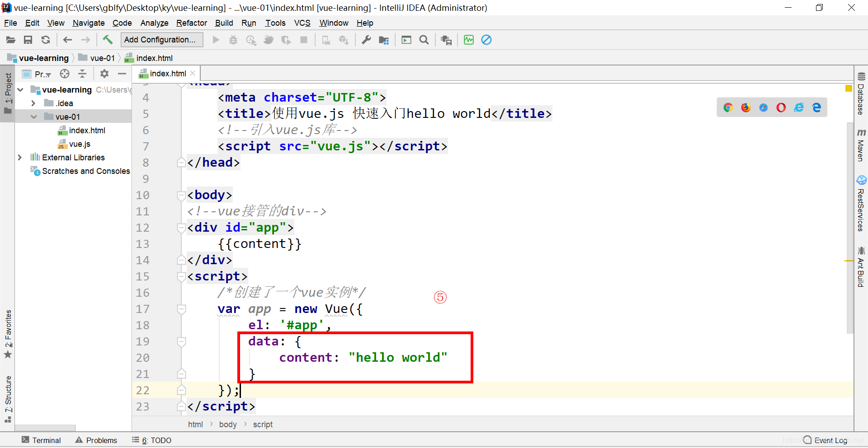Expand External Libraries node
This screenshot has width=868, height=448.
point(20,158)
